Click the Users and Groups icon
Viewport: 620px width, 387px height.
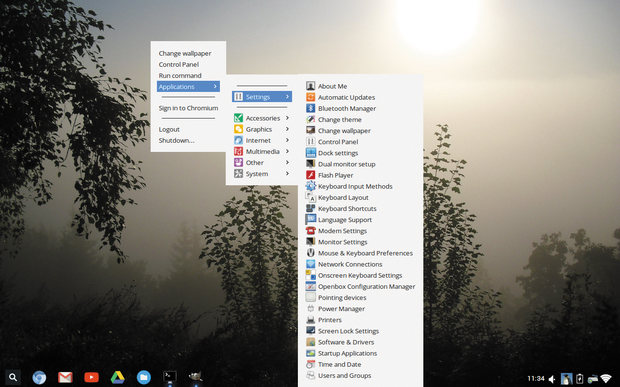coord(310,375)
